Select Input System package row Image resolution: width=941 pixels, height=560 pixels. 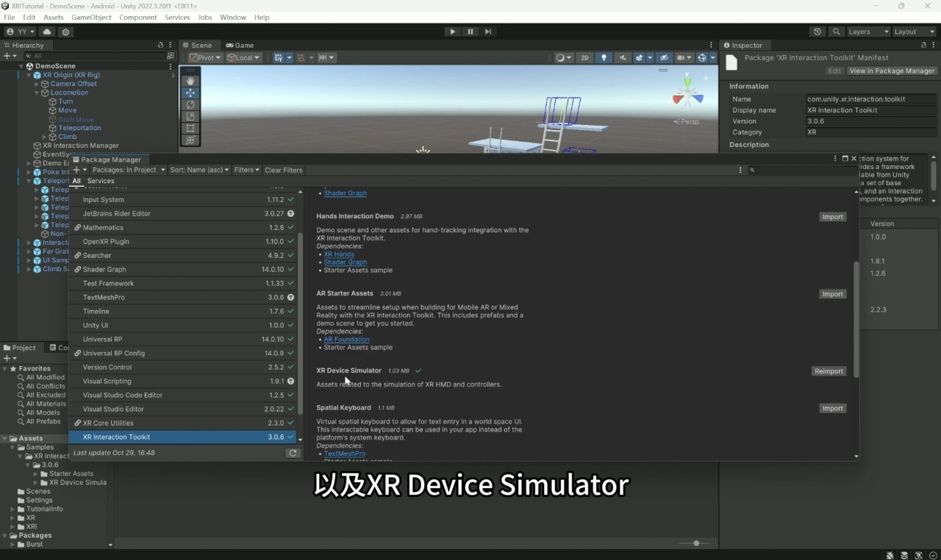(x=183, y=200)
